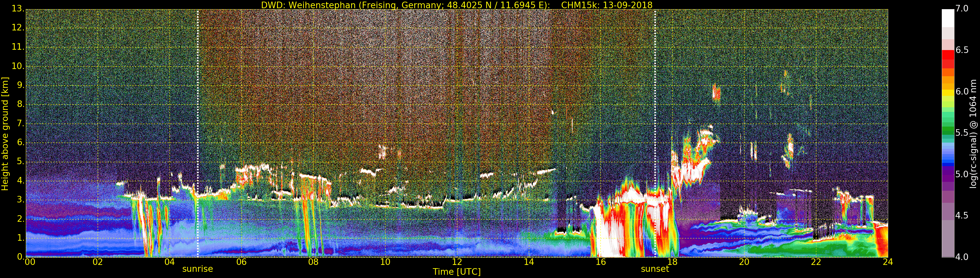
Task: Click the "10" time axis tick label
Action: [385, 262]
